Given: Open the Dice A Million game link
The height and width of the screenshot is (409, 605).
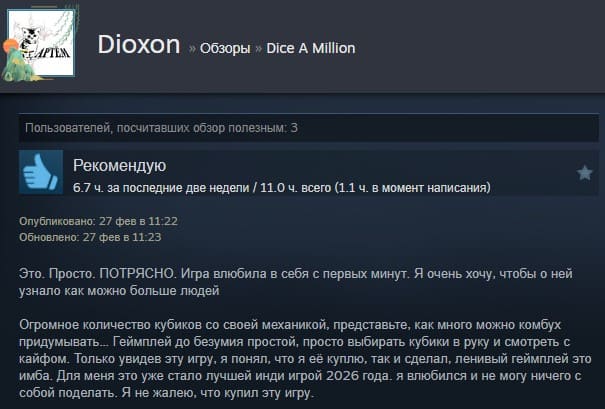Looking at the screenshot, I should point(311,48).
